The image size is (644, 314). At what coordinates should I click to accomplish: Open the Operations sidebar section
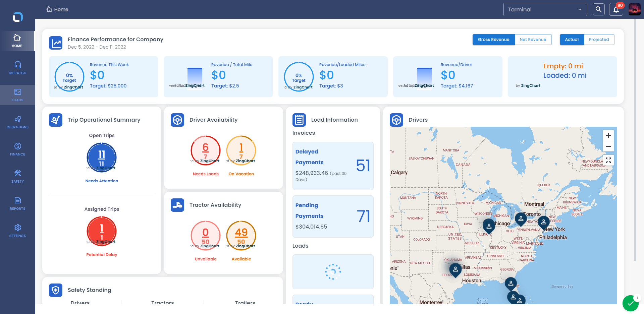click(x=17, y=122)
